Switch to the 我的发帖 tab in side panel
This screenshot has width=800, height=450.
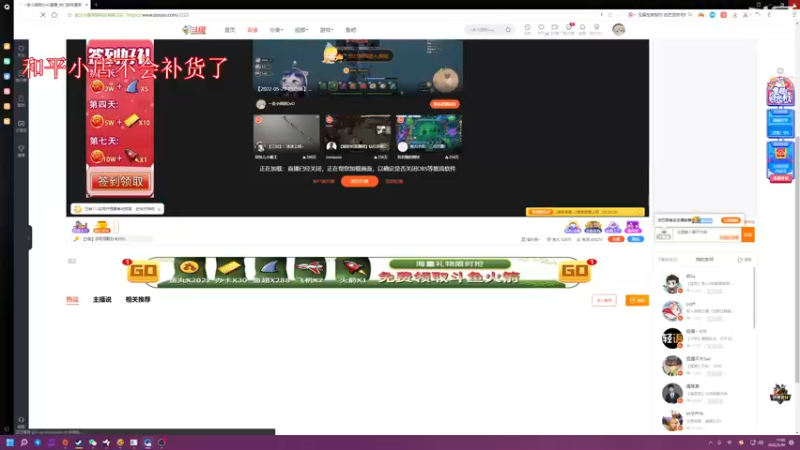click(705, 260)
